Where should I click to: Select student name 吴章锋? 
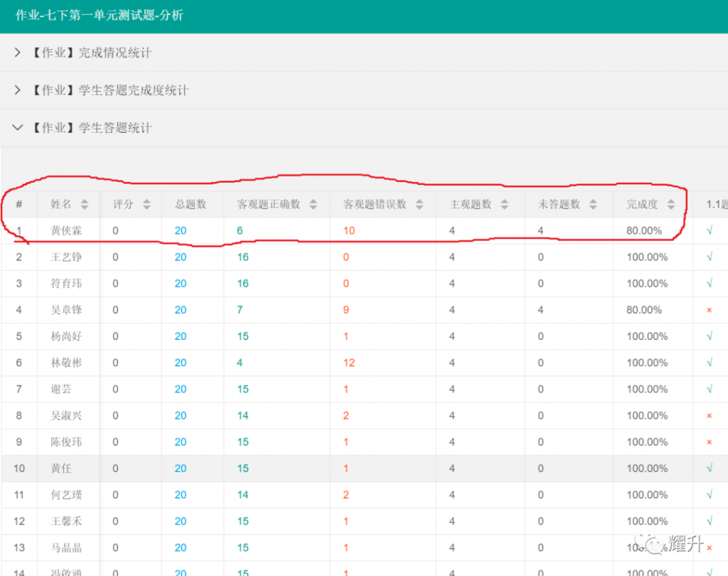(x=66, y=310)
